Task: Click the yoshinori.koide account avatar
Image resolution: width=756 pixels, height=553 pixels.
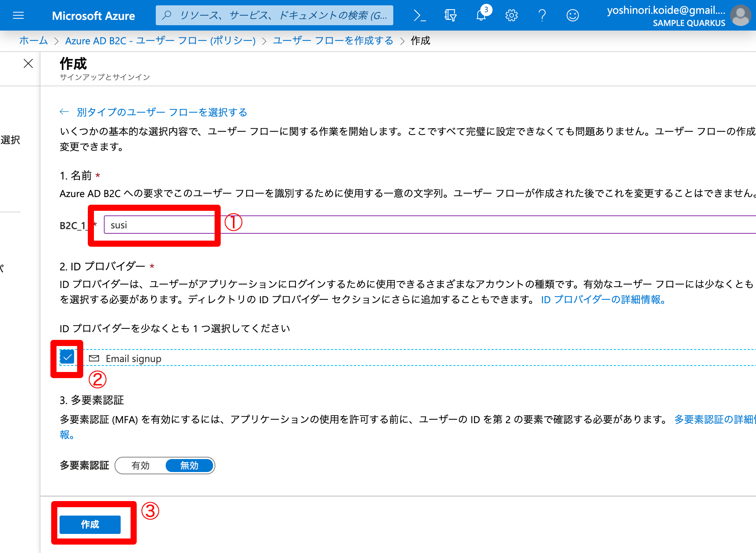Action: point(740,15)
